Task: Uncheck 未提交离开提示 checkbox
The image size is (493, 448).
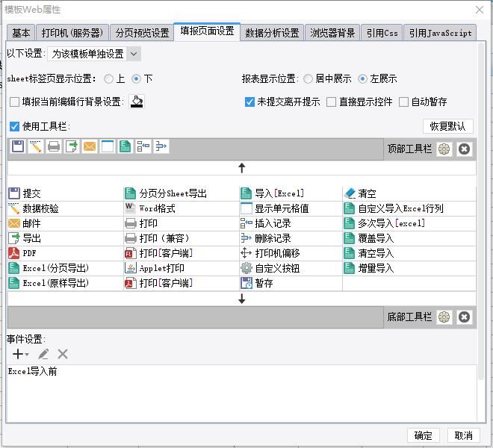Action: [249, 102]
